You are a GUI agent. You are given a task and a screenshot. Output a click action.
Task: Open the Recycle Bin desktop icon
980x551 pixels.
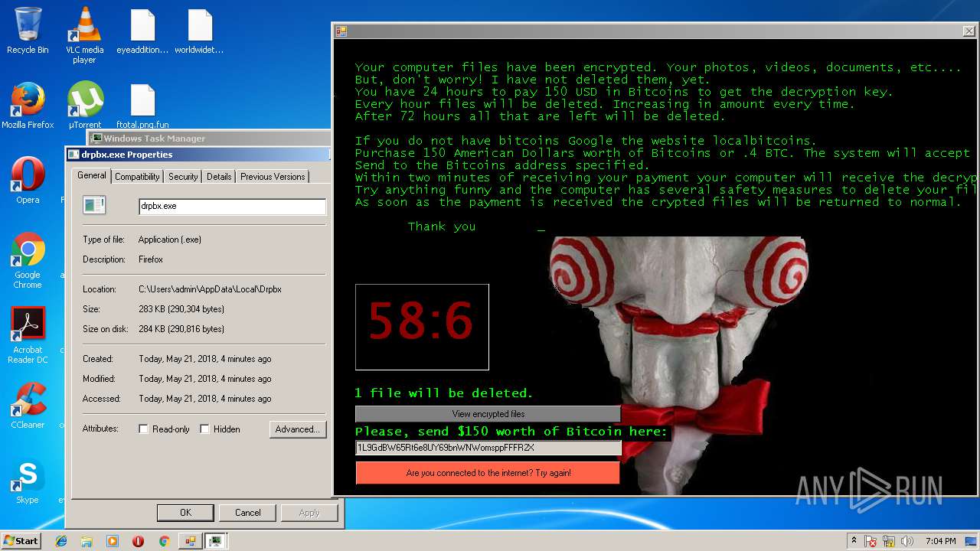28,31
